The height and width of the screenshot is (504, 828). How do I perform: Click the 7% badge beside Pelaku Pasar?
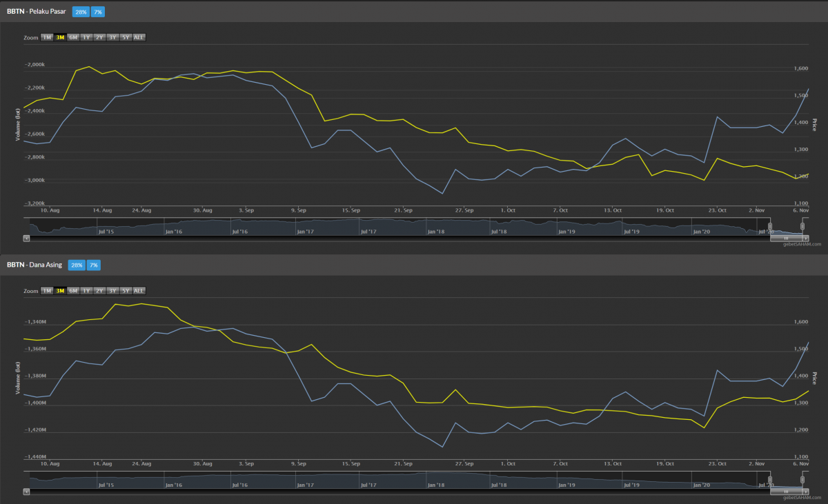click(x=97, y=12)
